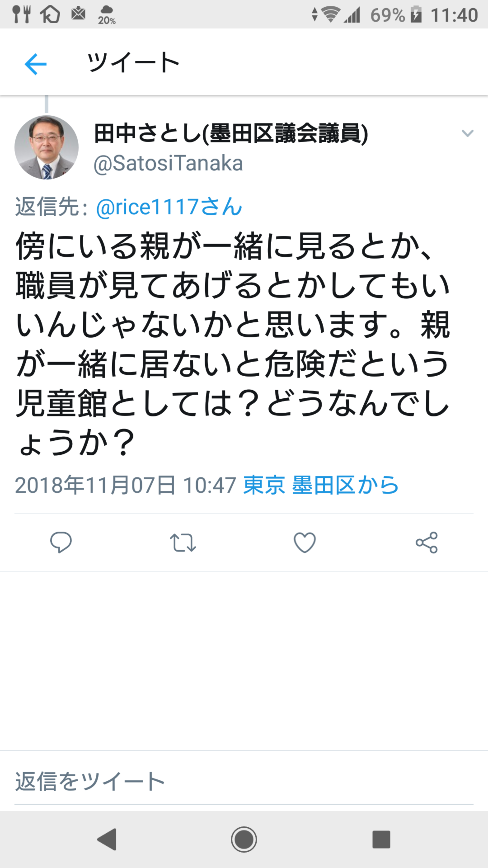This screenshot has width=488, height=868.
Task: Tap the blue back arrow
Action: click(35, 64)
